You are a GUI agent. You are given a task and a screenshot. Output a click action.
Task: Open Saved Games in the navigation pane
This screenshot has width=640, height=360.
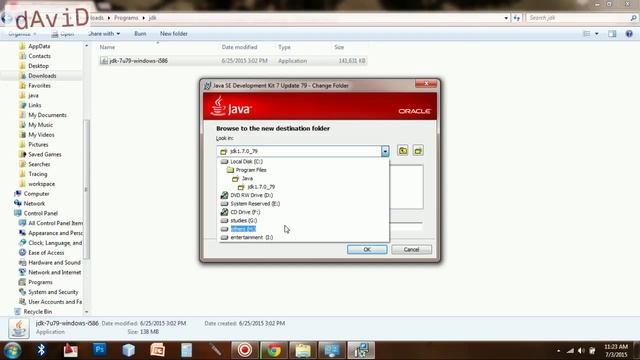(44, 155)
